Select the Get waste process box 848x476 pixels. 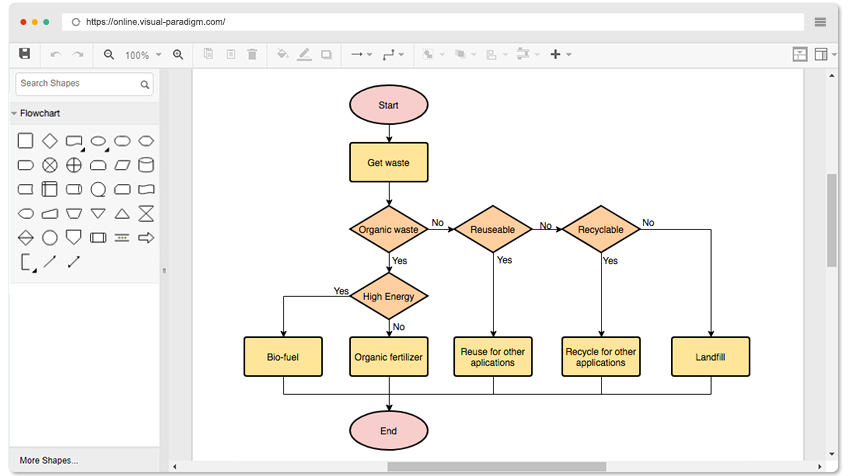click(x=389, y=162)
